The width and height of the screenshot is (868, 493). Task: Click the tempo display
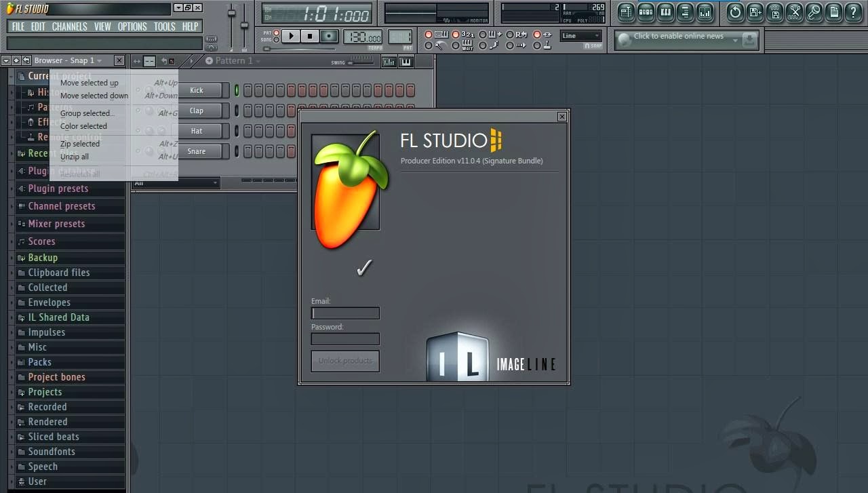[x=362, y=37]
